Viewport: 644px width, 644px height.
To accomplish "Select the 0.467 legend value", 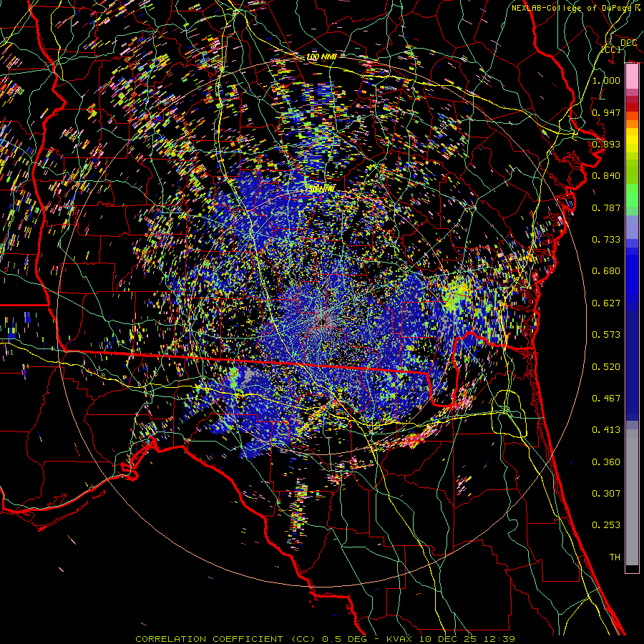I will point(606,399).
